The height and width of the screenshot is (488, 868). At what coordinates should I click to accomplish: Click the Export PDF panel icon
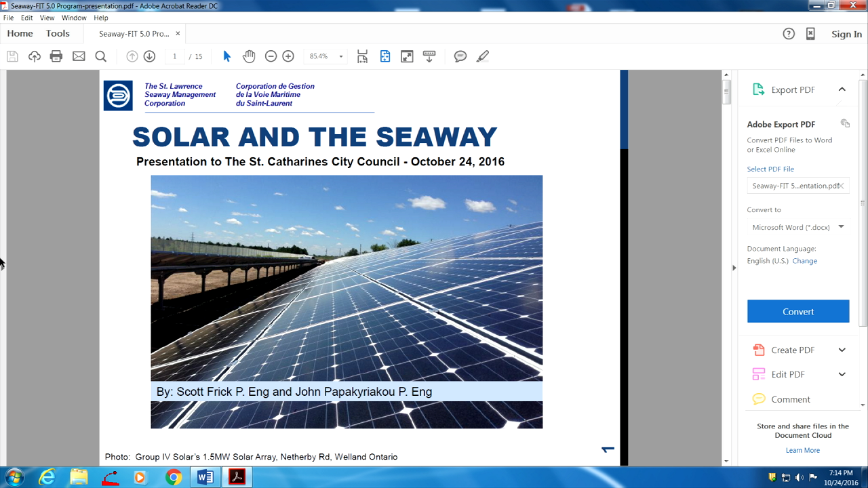(759, 89)
